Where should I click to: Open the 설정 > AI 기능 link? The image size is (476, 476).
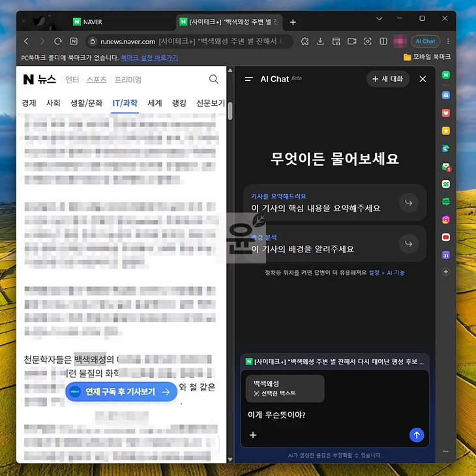click(387, 273)
